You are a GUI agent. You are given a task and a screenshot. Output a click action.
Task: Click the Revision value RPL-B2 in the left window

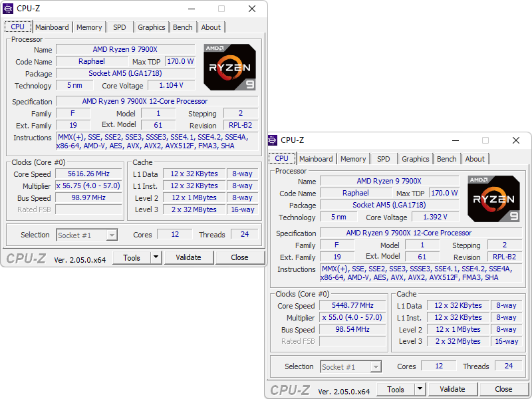pyautogui.click(x=241, y=125)
